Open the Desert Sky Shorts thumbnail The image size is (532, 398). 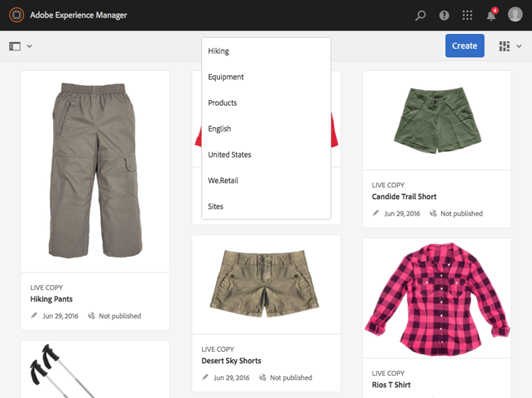[x=266, y=284]
